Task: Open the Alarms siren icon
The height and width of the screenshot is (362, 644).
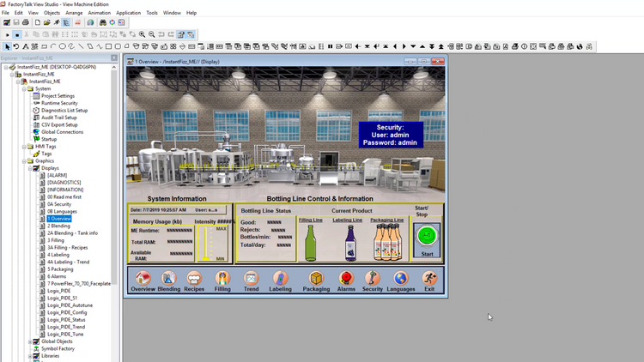Action: coord(346,279)
